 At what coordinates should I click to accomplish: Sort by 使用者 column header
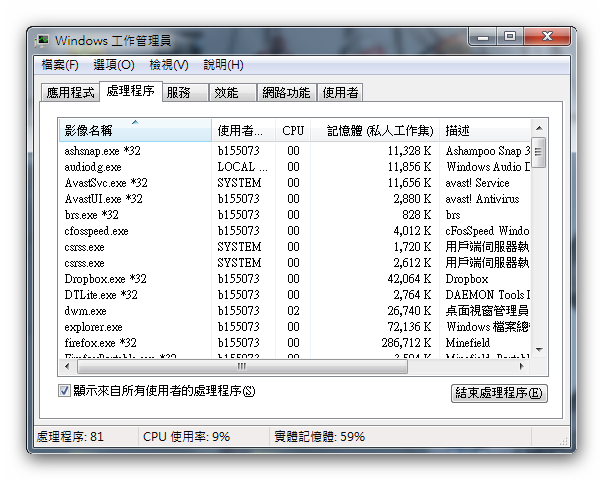243,131
